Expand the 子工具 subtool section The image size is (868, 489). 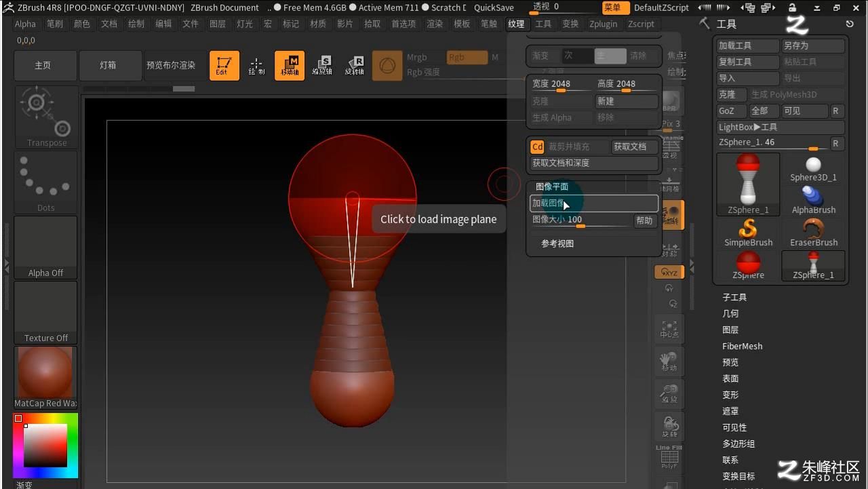734,297
